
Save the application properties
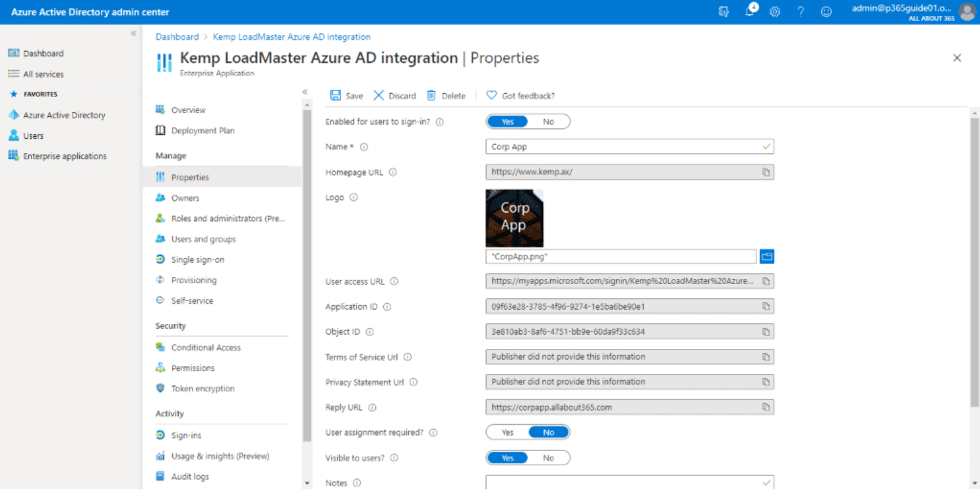(x=346, y=96)
